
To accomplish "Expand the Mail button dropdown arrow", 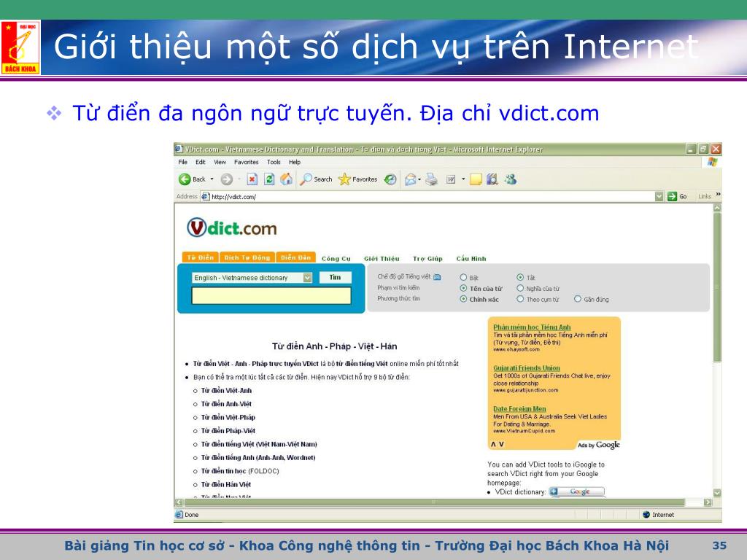I will pos(419,179).
